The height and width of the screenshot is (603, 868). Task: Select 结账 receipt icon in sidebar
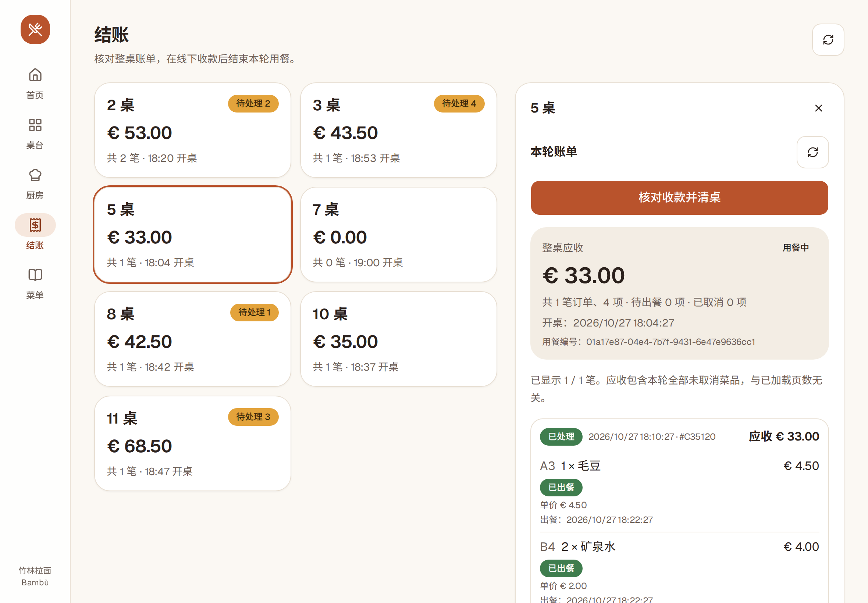pos(35,225)
